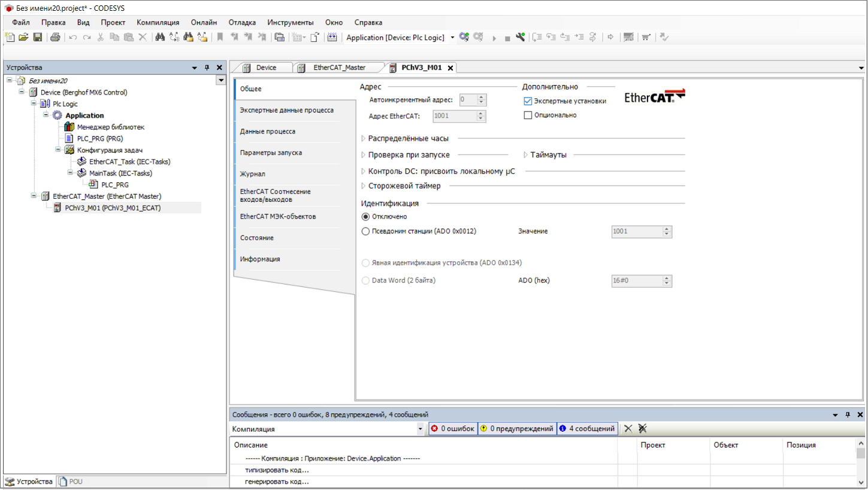This screenshot has width=868, height=490.
Task: Increase Значение with spinner up arrow
Action: pos(667,228)
